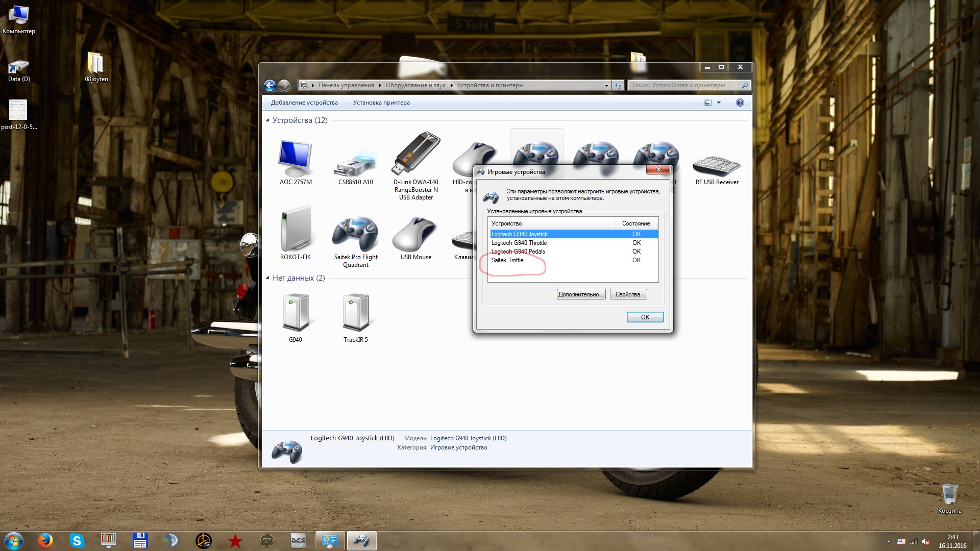Go to Панель управления breadcrumb
This screenshot has width=980, height=551.
pyautogui.click(x=346, y=85)
